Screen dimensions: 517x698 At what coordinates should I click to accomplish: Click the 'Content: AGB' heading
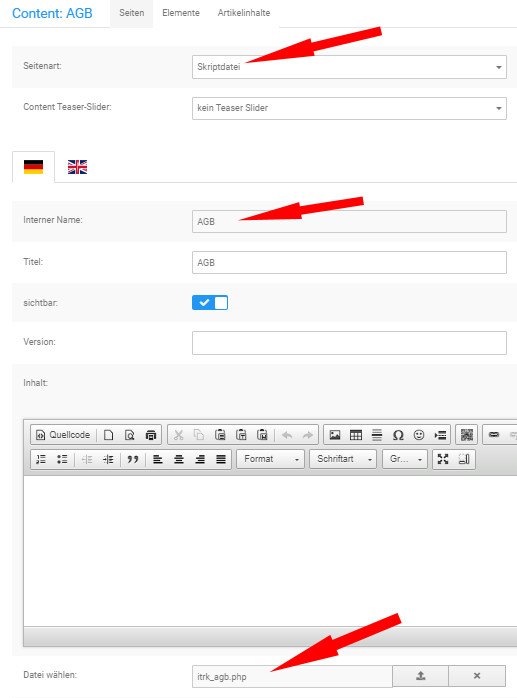coord(53,13)
